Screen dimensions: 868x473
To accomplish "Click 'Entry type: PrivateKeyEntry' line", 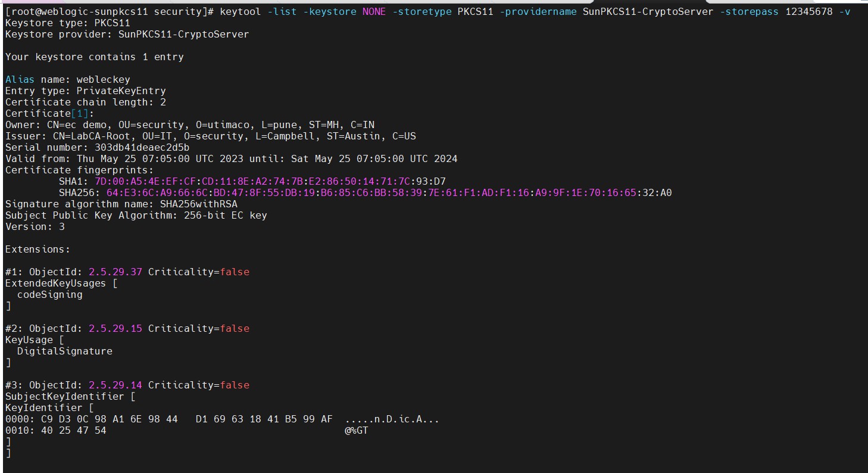I will pos(85,91).
